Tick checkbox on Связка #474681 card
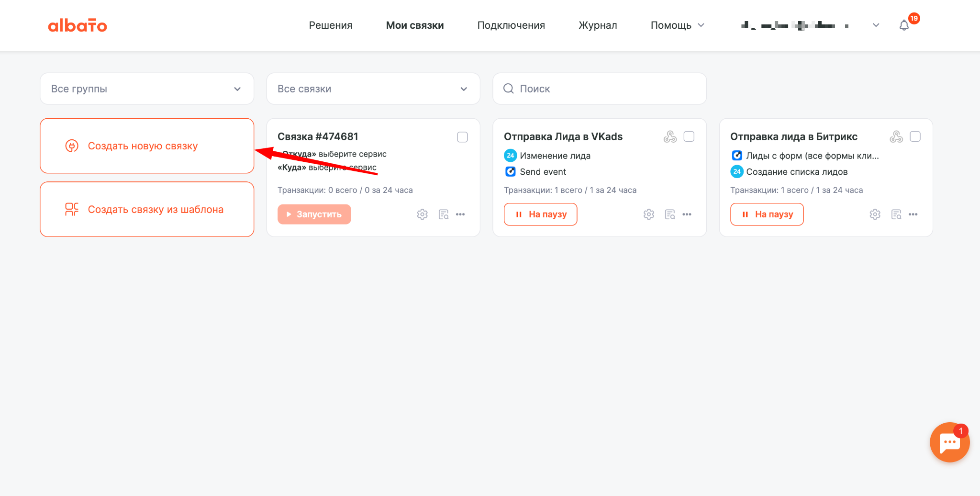The height and width of the screenshot is (496, 980). 462,137
